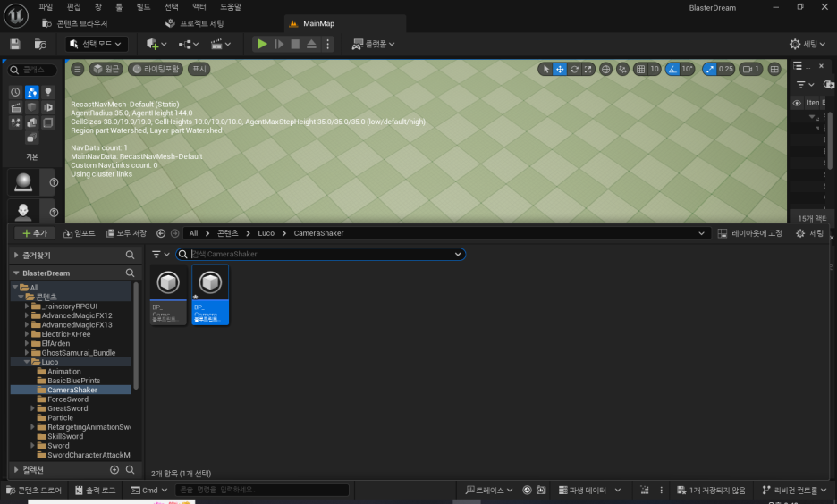837x504 pixels.
Task: Open the 플랫폼 platforms dropdown
Action: (373, 44)
